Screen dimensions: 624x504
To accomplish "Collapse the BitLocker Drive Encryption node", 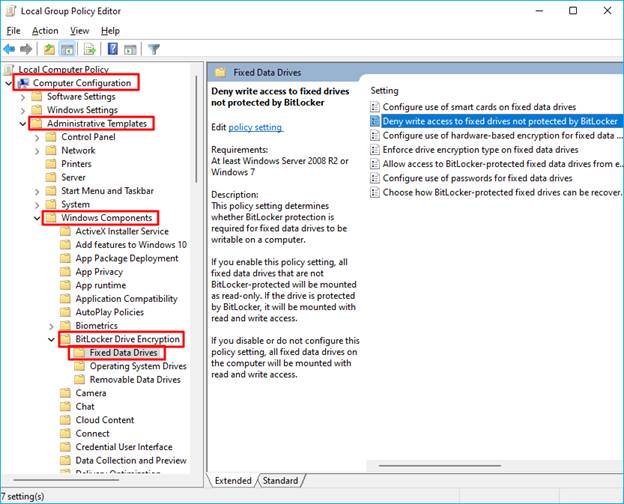I will tap(51, 340).
